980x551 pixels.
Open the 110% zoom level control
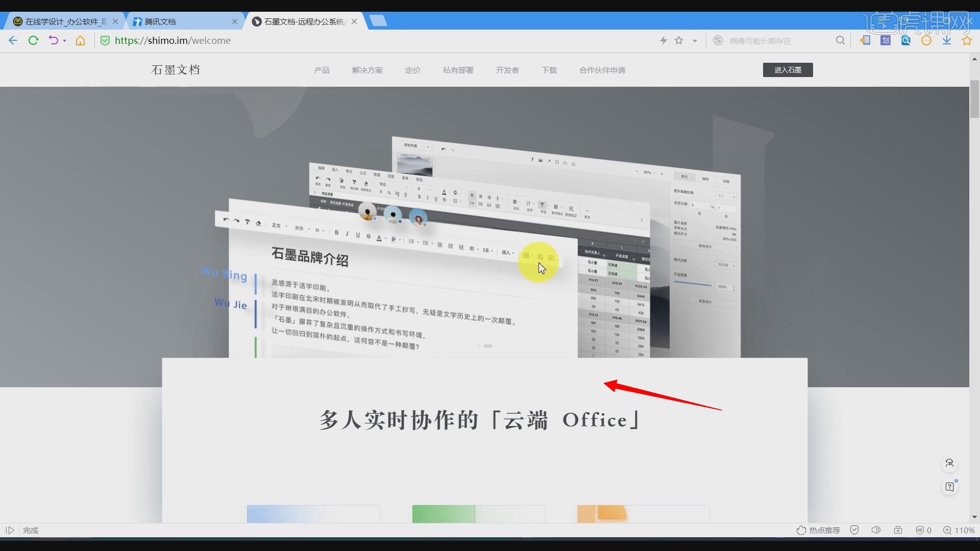coord(959,530)
